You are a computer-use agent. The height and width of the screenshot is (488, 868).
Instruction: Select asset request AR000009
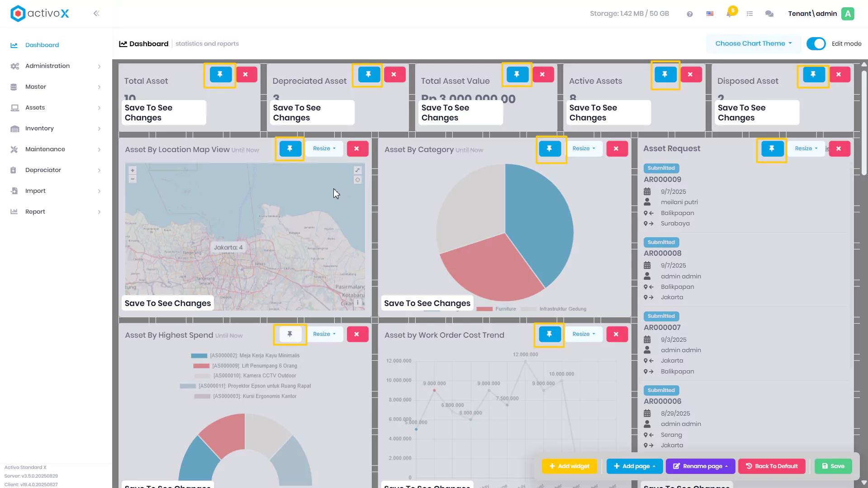click(x=663, y=180)
